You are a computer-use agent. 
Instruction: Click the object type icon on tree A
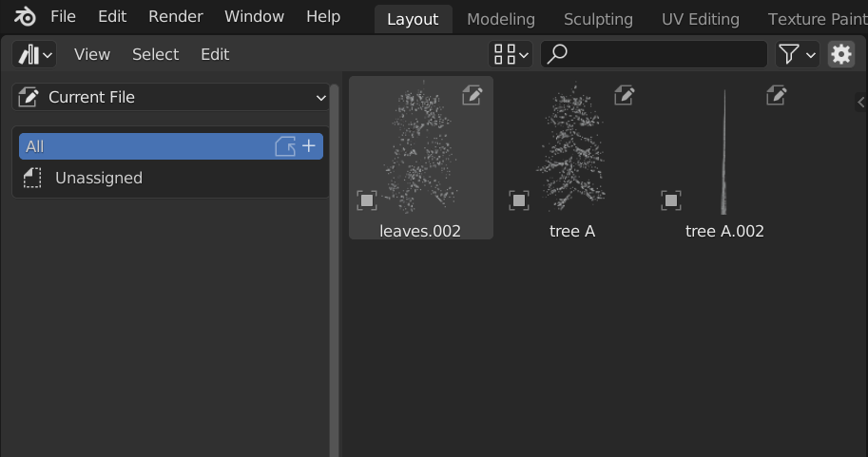coord(519,200)
